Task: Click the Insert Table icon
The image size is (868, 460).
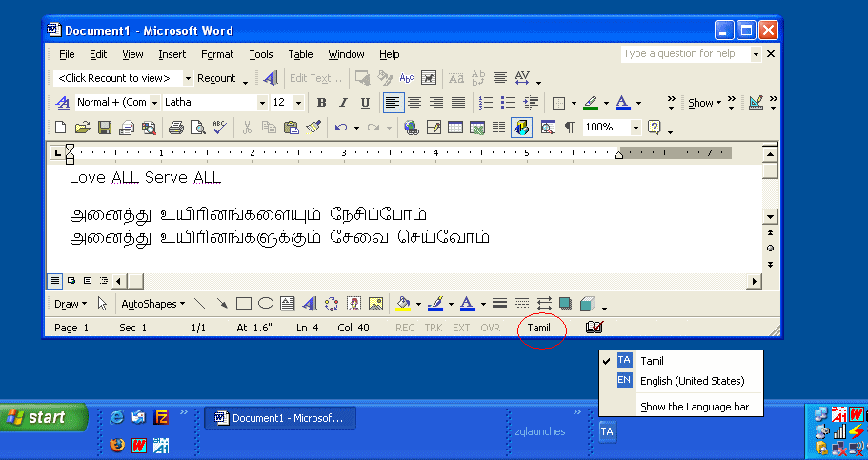Action: [455, 128]
